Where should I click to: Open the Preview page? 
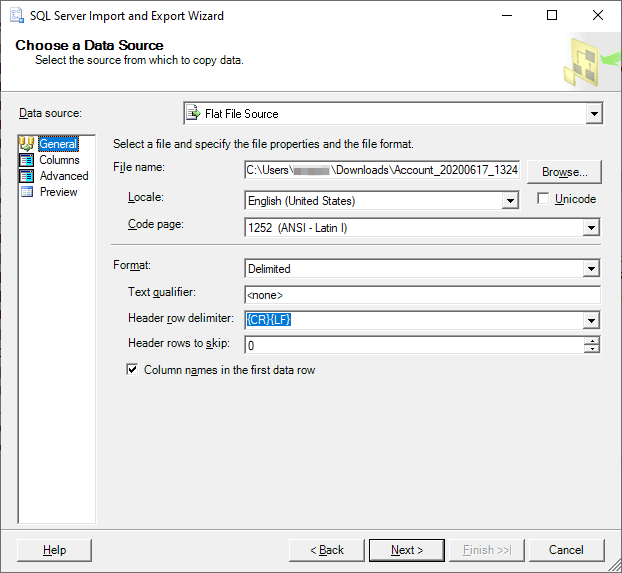pos(58,192)
